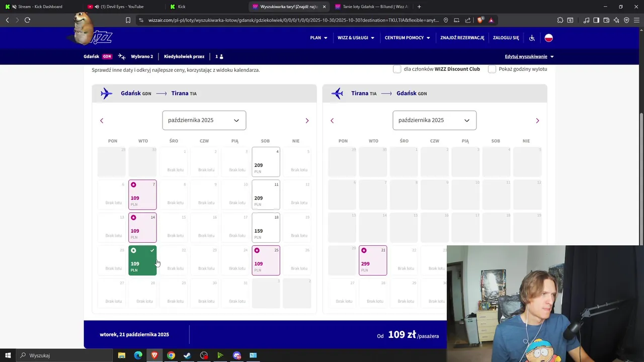The image size is (644, 362).
Task: Select October 25 flight for 109 PLN
Action: tap(266, 260)
